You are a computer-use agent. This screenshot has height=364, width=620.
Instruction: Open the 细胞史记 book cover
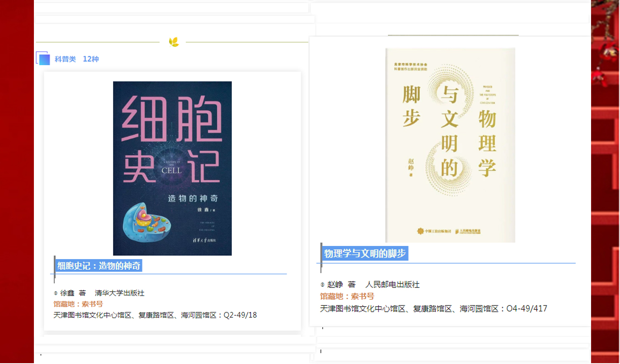172,168
